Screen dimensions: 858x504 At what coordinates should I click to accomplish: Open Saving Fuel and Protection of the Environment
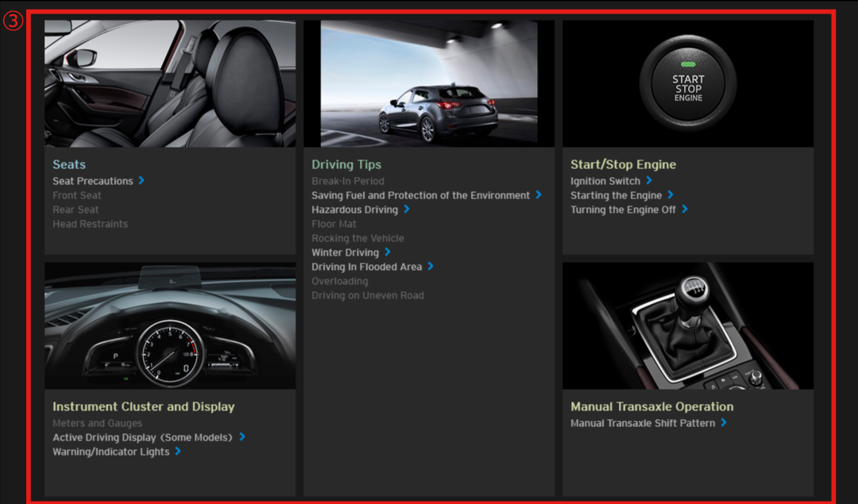[x=420, y=195]
